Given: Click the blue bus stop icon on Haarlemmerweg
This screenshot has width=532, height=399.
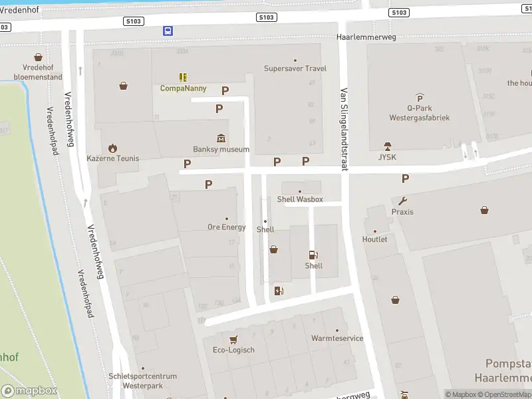Looking at the screenshot, I should 168,31.
